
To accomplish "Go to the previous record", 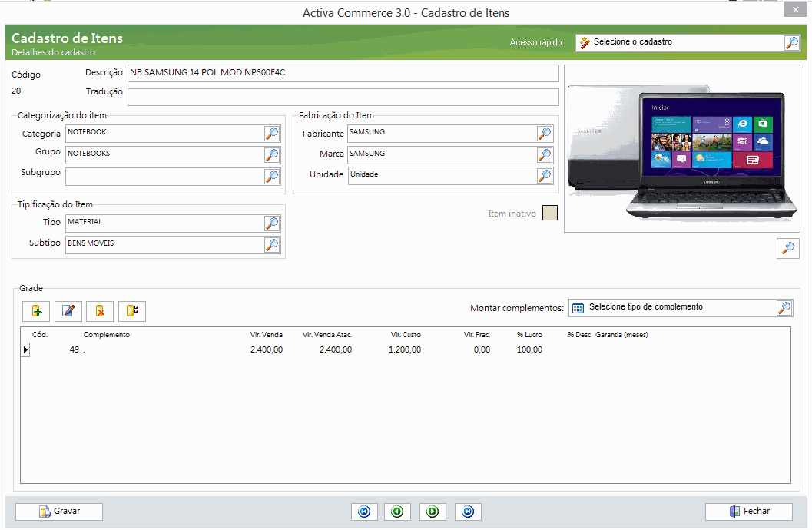I will coord(397,512).
